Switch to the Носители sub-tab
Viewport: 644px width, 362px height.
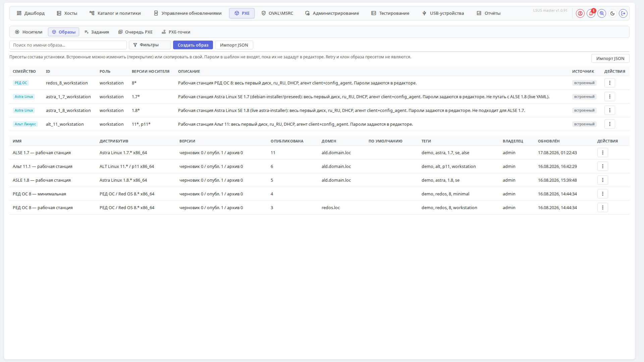pyautogui.click(x=29, y=32)
